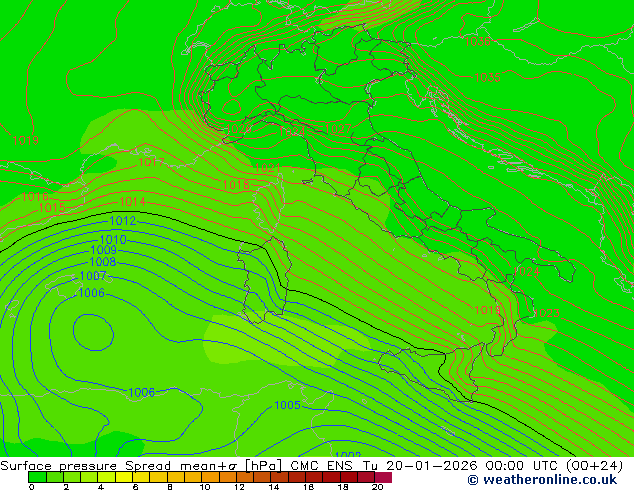Select the blue 1008 isobar label
634x490 pixels.
103,262
